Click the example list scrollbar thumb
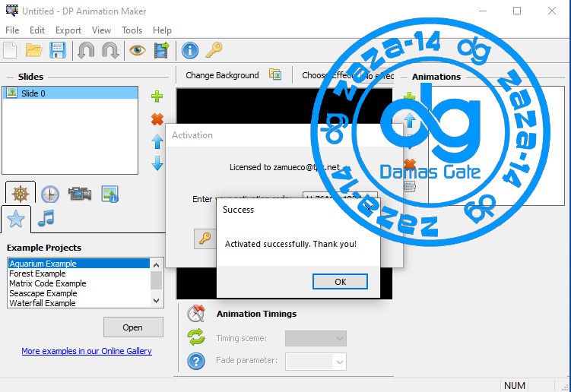571x392 pixels. click(157, 280)
